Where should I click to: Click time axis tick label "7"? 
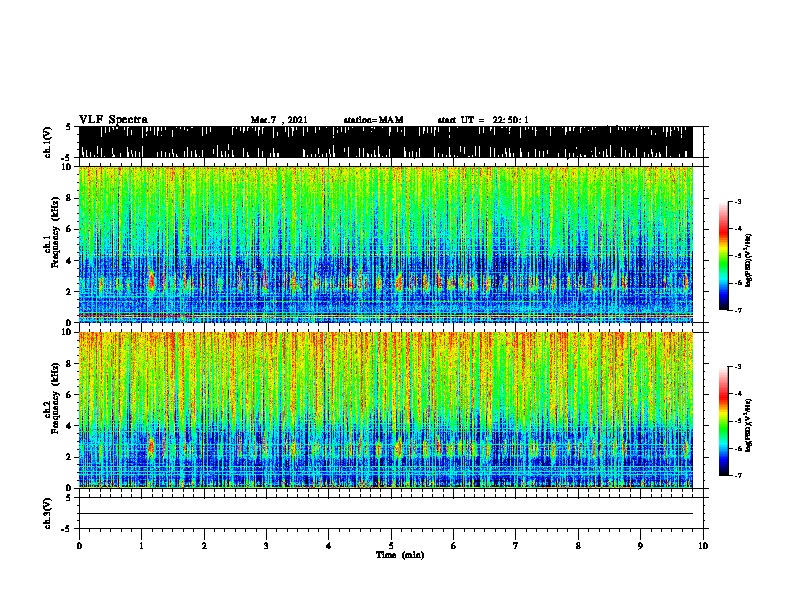click(x=516, y=546)
